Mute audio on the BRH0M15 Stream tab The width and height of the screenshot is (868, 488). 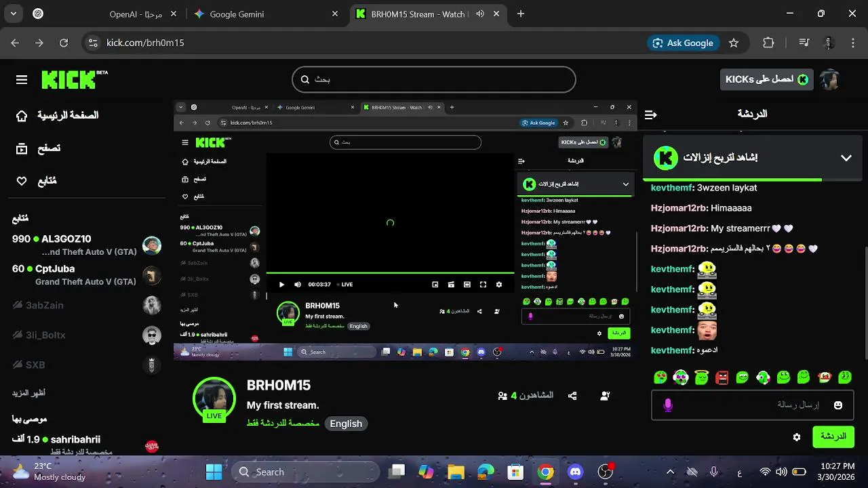click(x=480, y=14)
